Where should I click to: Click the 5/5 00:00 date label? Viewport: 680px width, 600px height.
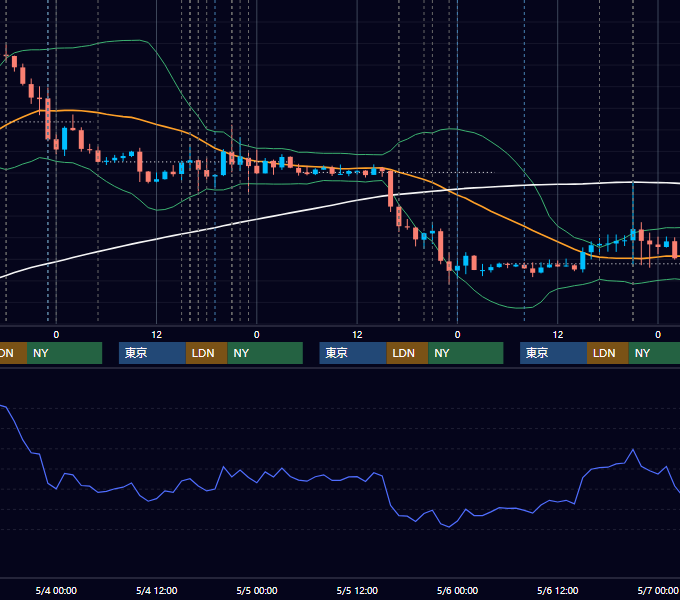[257, 590]
